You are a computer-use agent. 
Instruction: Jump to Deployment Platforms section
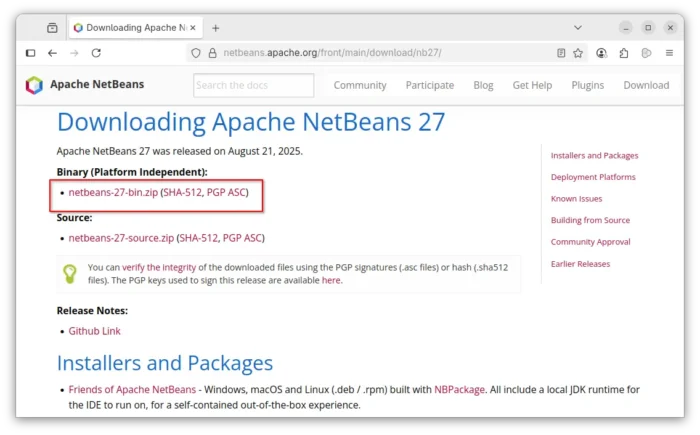(x=593, y=177)
